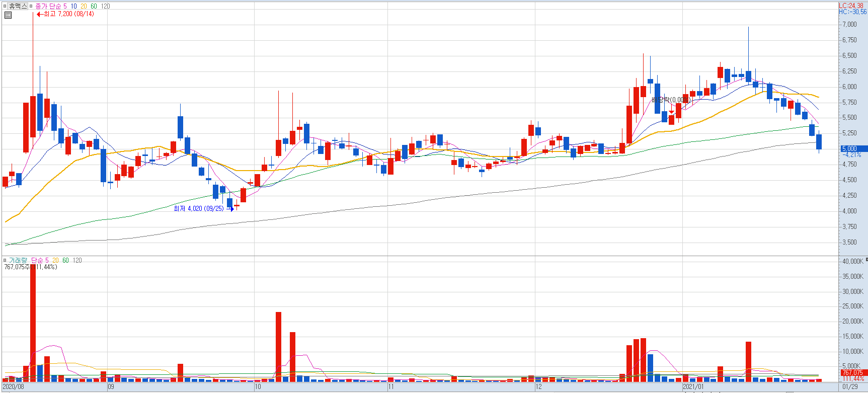Click the current price tag 5,000
The width and height of the screenshot is (868, 393).
(853, 148)
